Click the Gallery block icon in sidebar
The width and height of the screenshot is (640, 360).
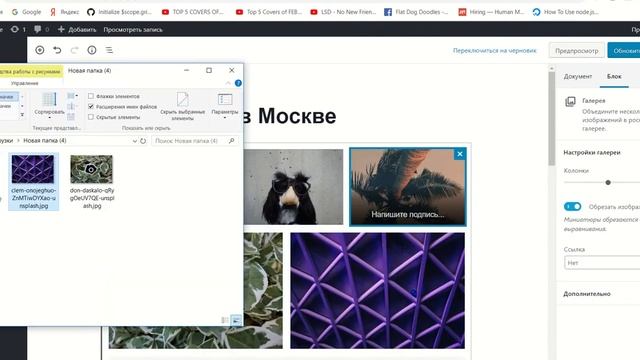coord(570,101)
